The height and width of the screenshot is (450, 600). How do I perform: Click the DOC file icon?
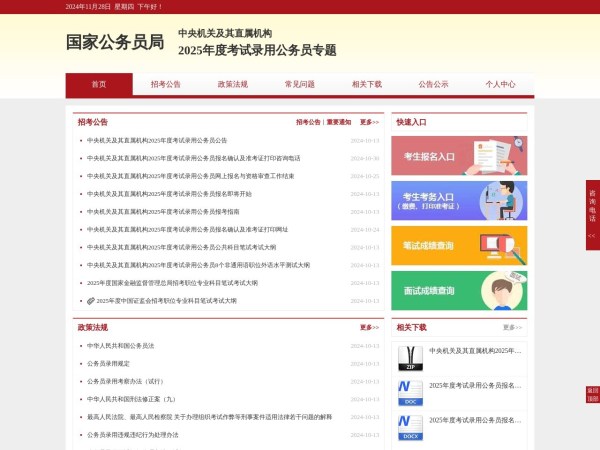point(410,390)
